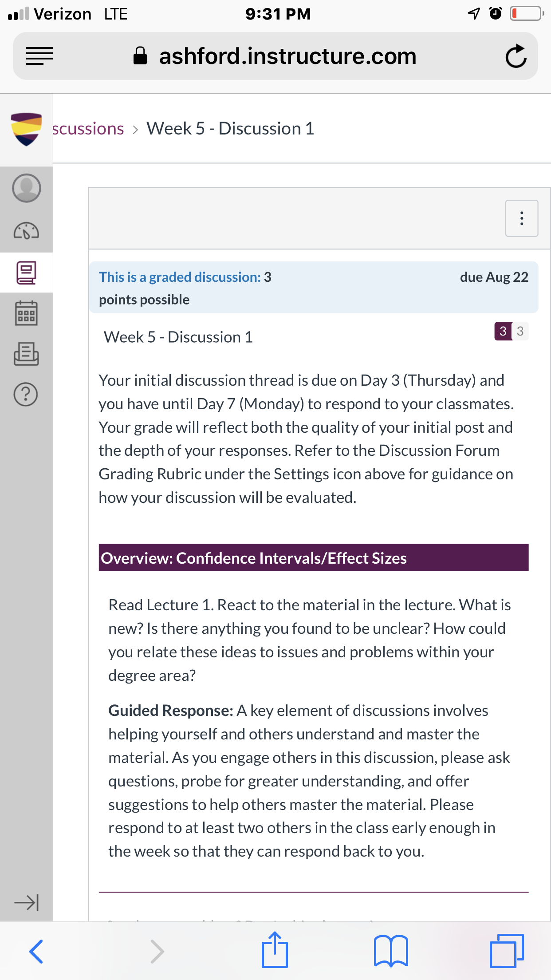Click the Week 5 - Discussion 1 breadcrumb
The image size is (551, 980).
230,129
